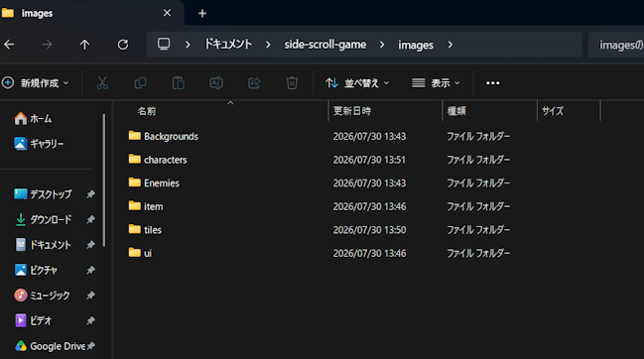
Task: Close the images tab
Action: 167,13
